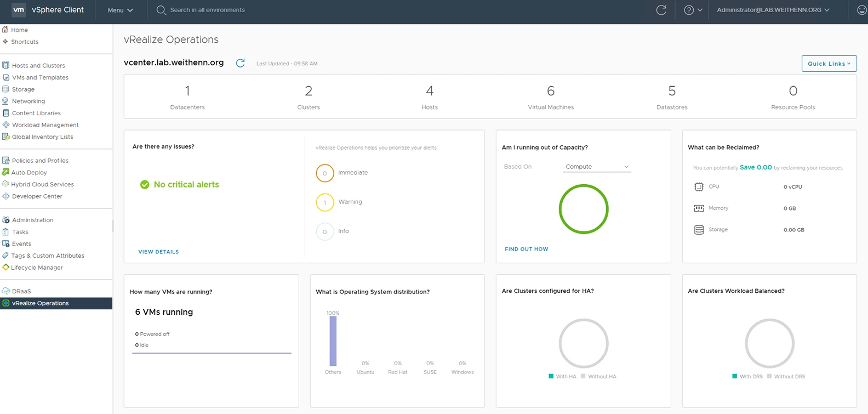Click the Datacenters count tile

click(x=187, y=97)
